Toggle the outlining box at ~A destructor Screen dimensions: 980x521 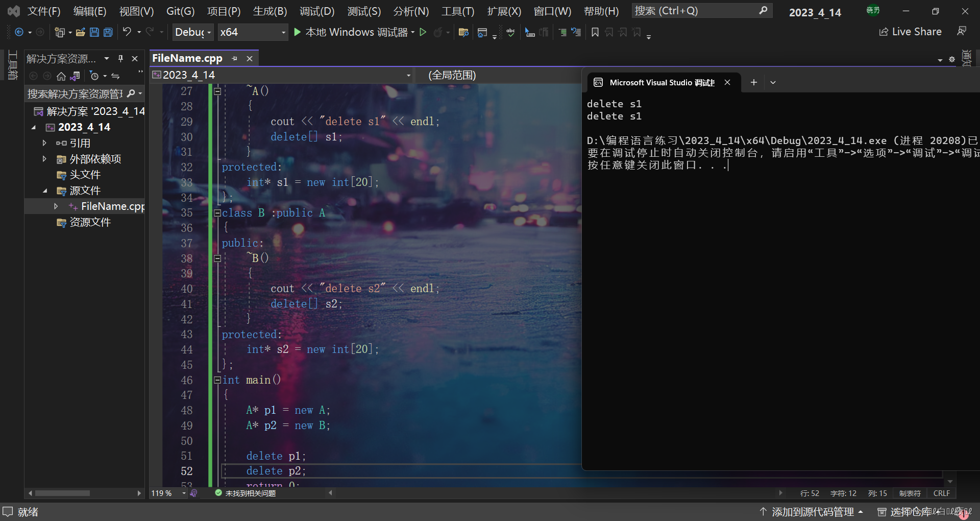(x=217, y=91)
